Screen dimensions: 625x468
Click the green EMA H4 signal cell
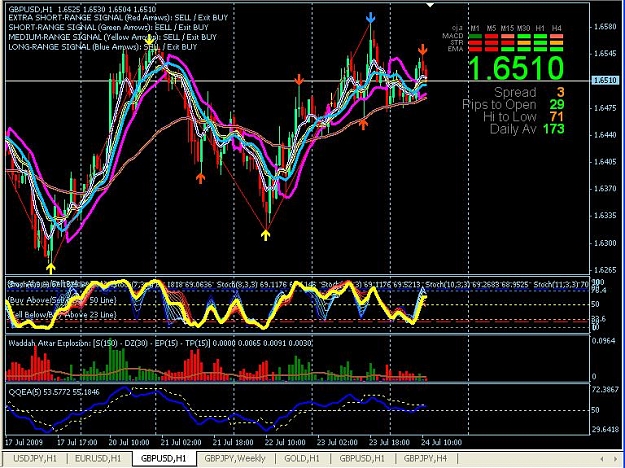[557, 49]
